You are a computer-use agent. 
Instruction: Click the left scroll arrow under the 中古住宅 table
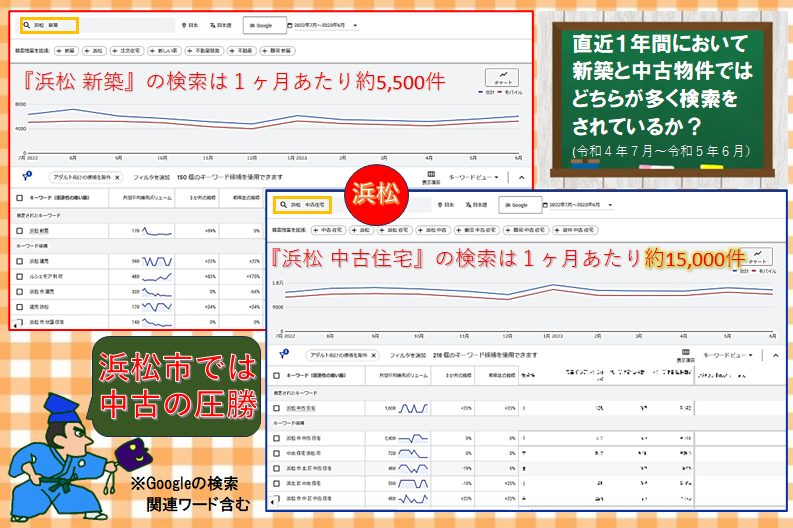click(273, 503)
